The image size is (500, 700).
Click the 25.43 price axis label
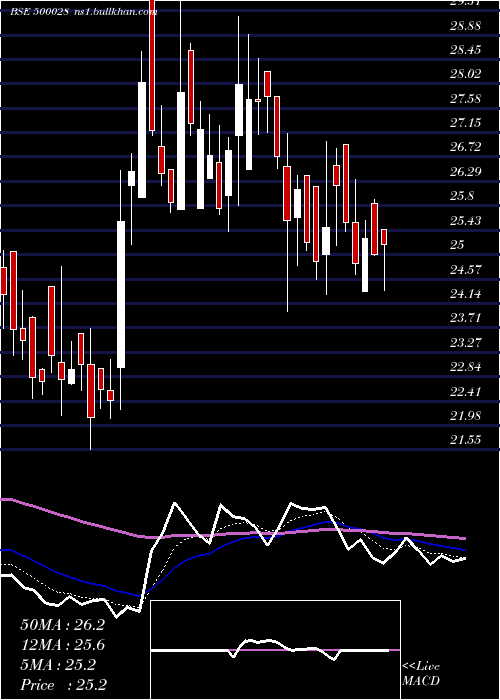[465, 221]
